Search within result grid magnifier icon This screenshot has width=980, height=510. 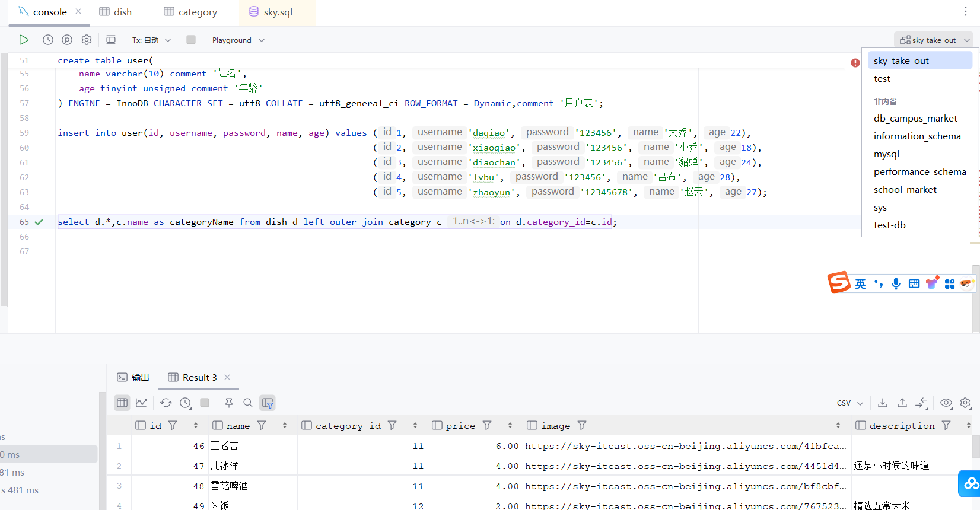pyautogui.click(x=248, y=403)
